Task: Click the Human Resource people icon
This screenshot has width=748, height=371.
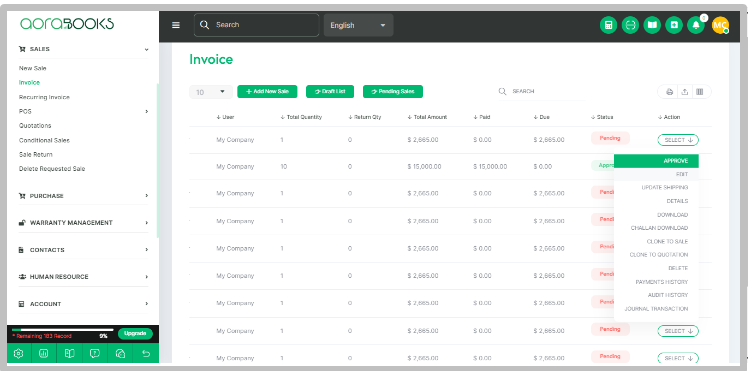Action: point(22,277)
